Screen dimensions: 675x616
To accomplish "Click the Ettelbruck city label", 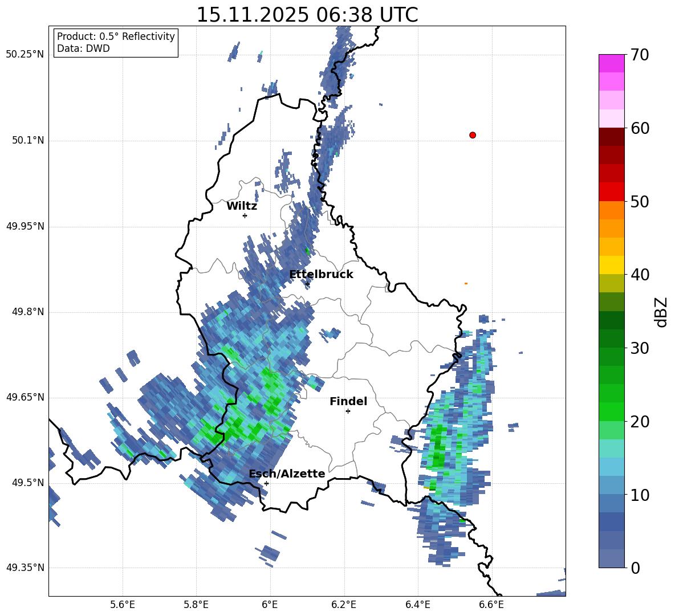I will point(321,275).
